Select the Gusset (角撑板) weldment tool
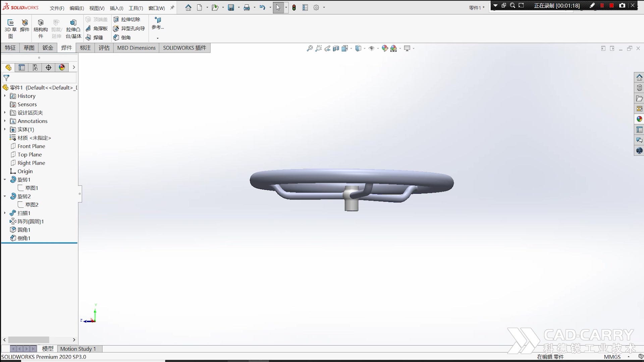The image size is (644, 362). point(97,28)
